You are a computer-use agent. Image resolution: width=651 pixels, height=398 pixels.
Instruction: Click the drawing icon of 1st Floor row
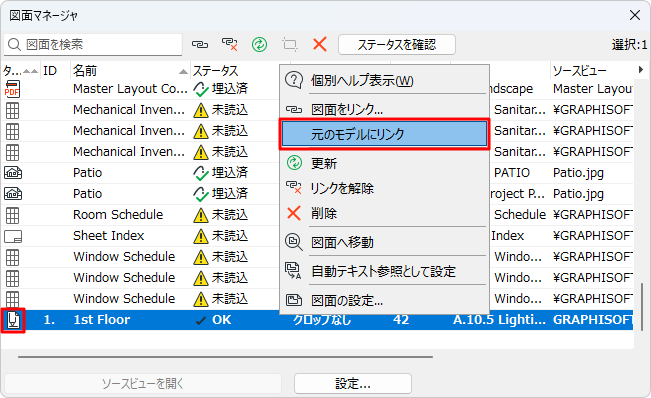point(13,320)
